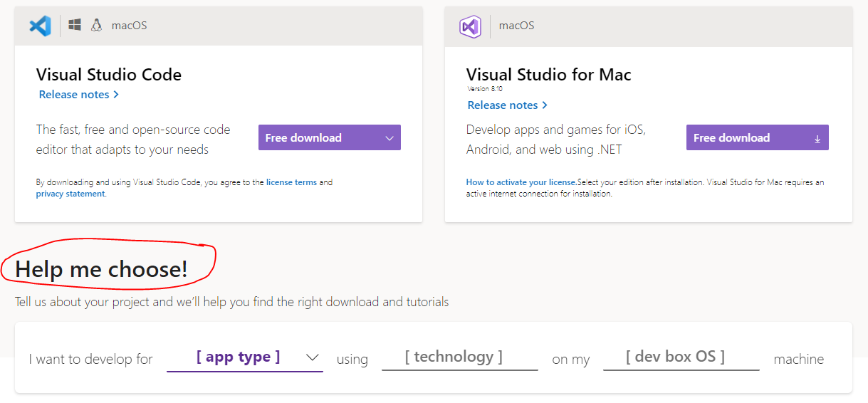Open How to activate your license link
Image resolution: width=868 pixels, height=403 pixels.
pos(521,182)
